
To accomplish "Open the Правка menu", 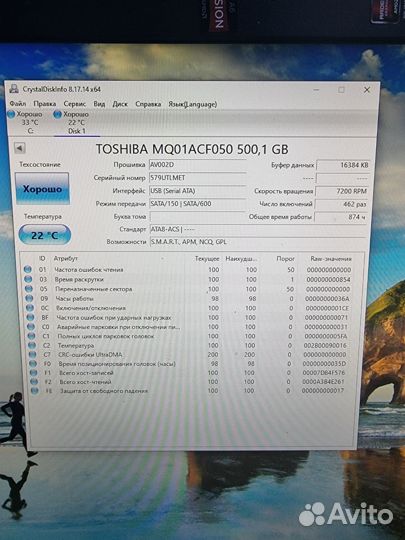I will pos(45,104).
